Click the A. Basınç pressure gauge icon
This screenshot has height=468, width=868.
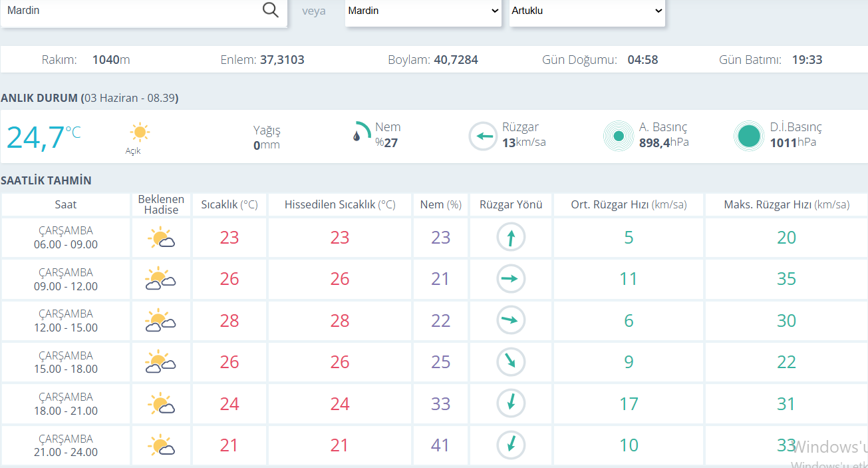click(x=619, y=136)
